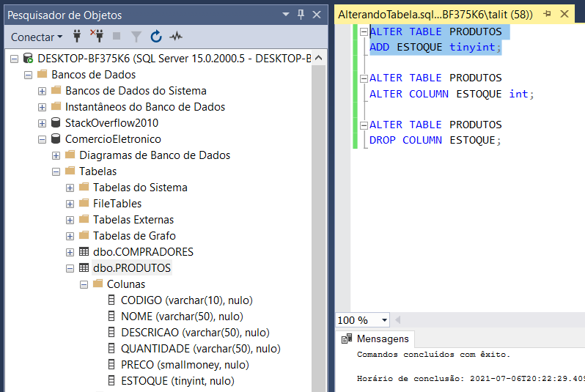Click scroll up arrow in Object Explorer
The width and height of the screenshot is (585, 392).
pyautogui.click(x=319, y=58)
